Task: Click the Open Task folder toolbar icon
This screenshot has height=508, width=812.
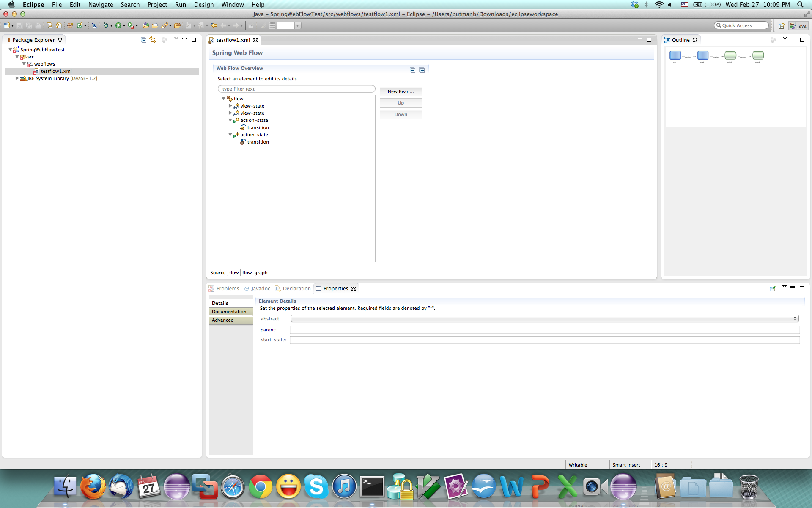Action: [x=155, y=26]
